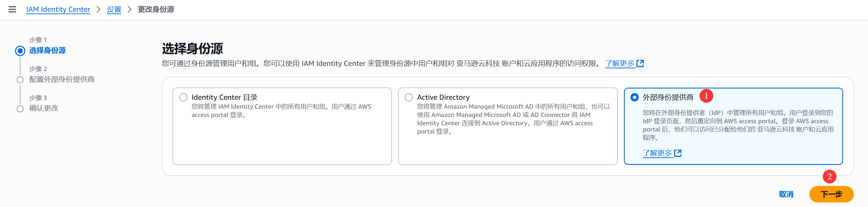Click the step 3 indicator circle

point(20,109)
